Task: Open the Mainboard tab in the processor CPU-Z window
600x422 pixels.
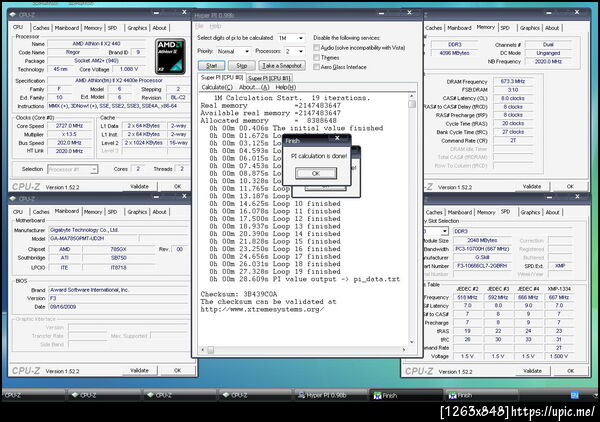Action: tap(67, 28)
